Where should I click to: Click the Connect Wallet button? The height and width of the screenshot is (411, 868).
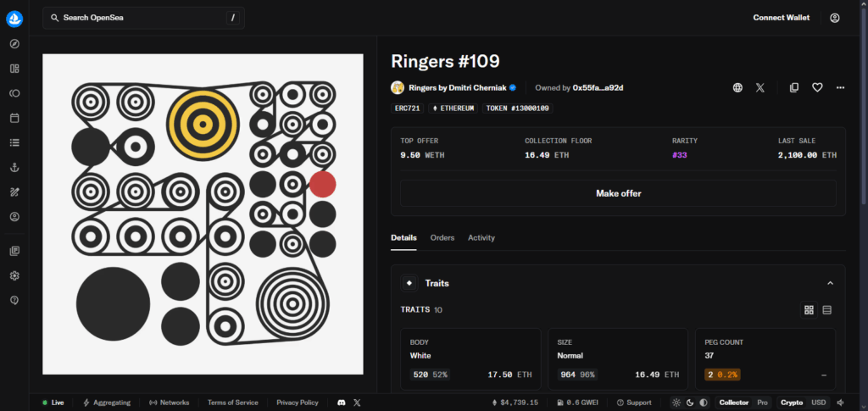pyautogui.click(x=781, y=18)
